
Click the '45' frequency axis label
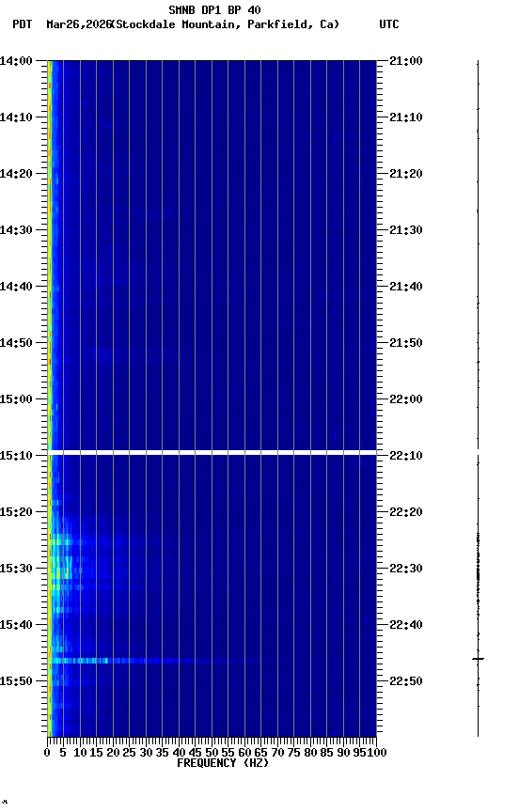click(195, 753)
